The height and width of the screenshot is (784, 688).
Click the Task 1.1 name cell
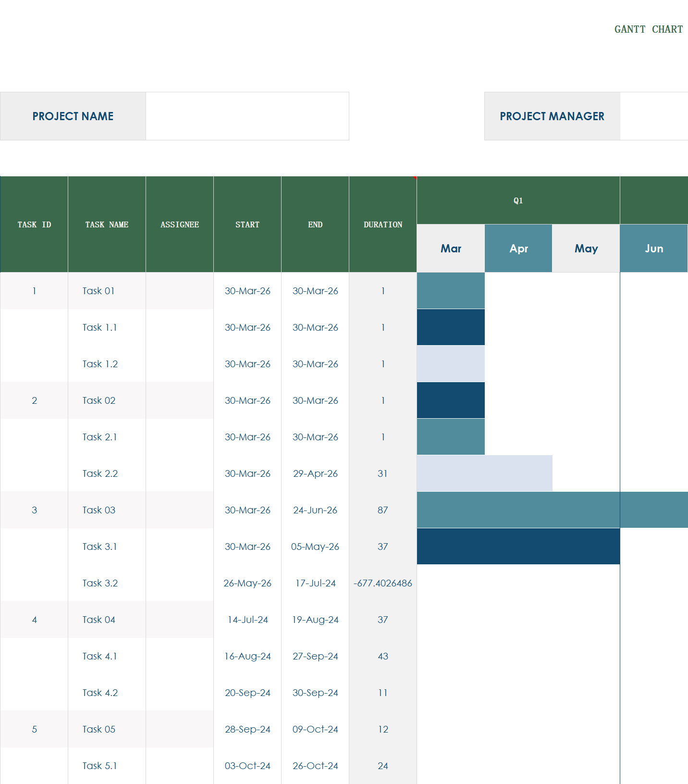(x=107, y=327)
